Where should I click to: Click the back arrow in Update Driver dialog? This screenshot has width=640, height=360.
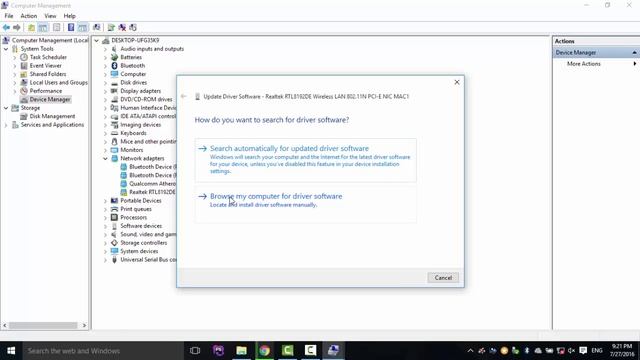184,96
